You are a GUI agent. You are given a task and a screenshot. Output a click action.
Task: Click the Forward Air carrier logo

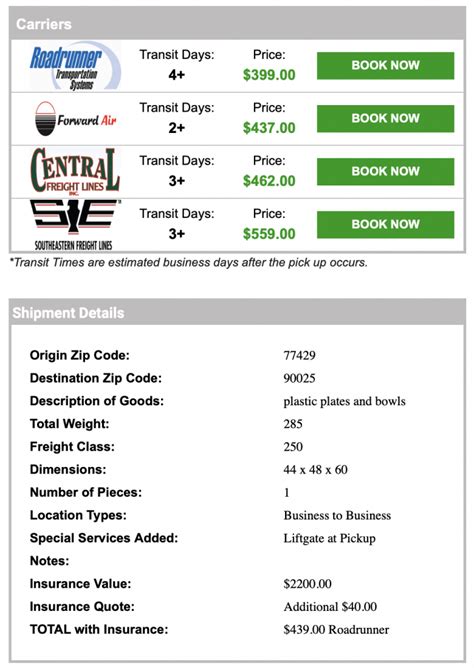click(75, 118)
